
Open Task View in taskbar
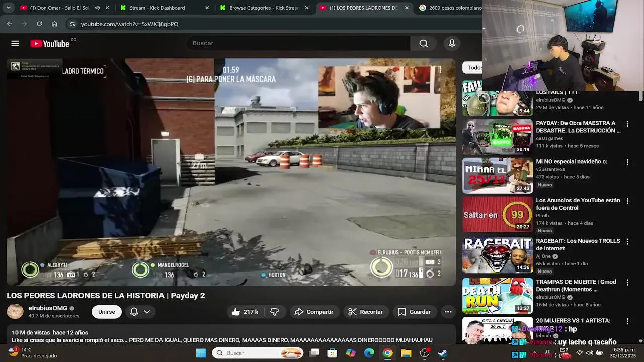[x=314, y=353]
